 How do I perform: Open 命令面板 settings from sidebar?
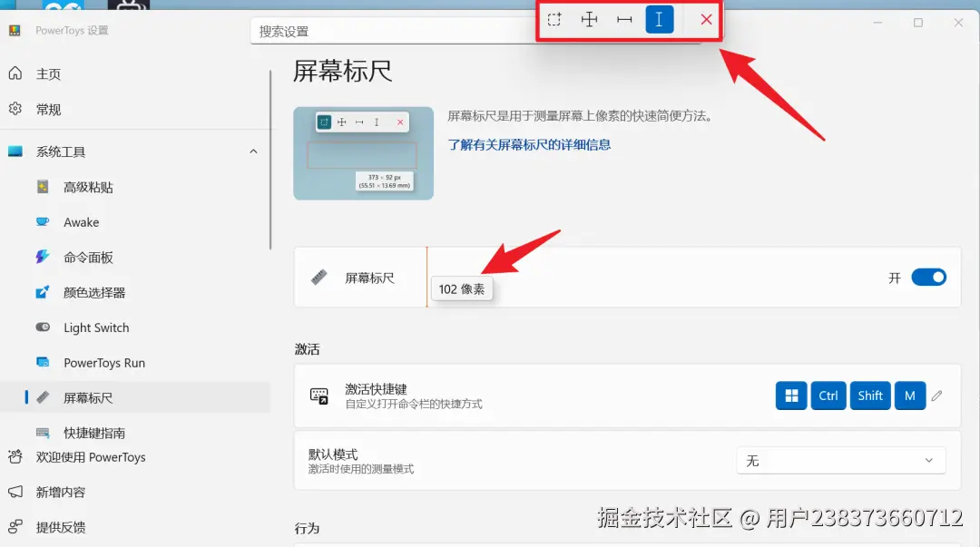click(x=94, y=258)
